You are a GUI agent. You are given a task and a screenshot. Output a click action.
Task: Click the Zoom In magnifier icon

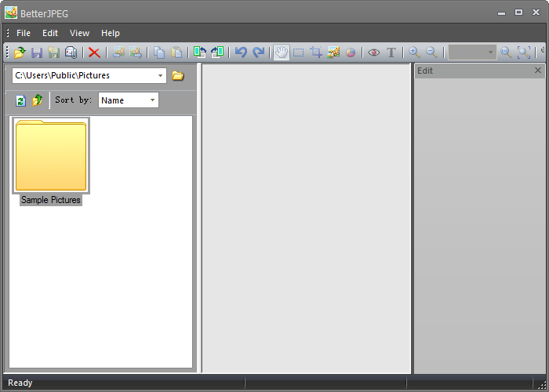tap(415, 53)
